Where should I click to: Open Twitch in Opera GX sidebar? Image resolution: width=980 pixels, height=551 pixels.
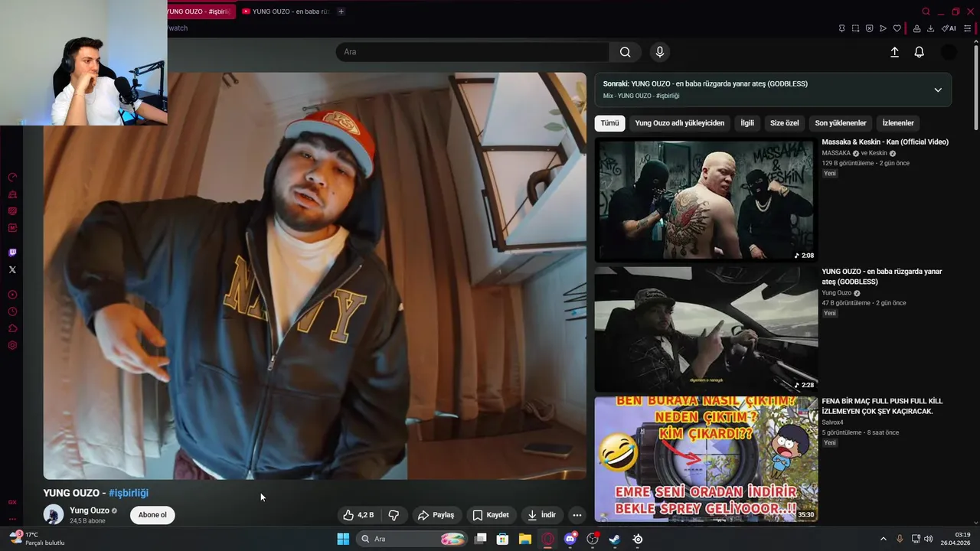(x=12, y=253)
